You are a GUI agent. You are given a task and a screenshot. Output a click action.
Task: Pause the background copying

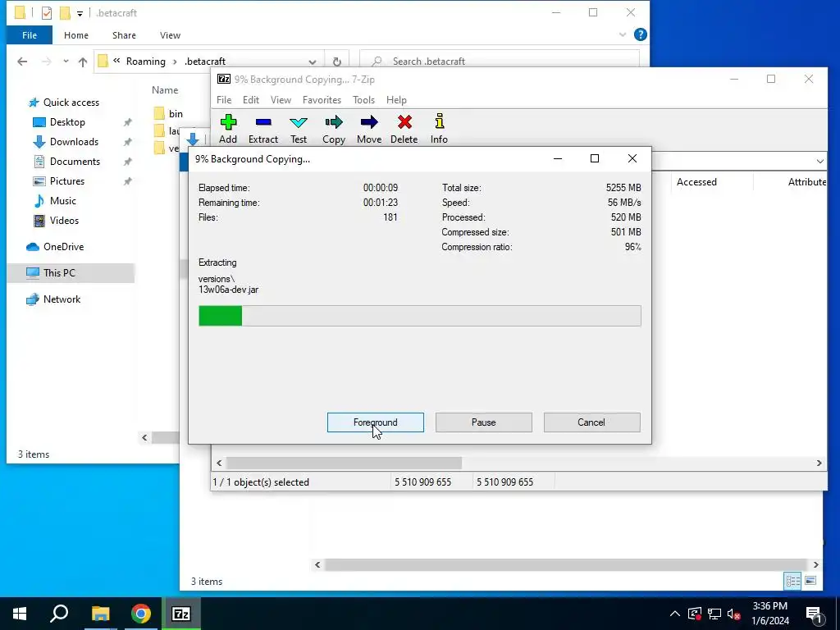pyautogui.click(x=484, y=422)
